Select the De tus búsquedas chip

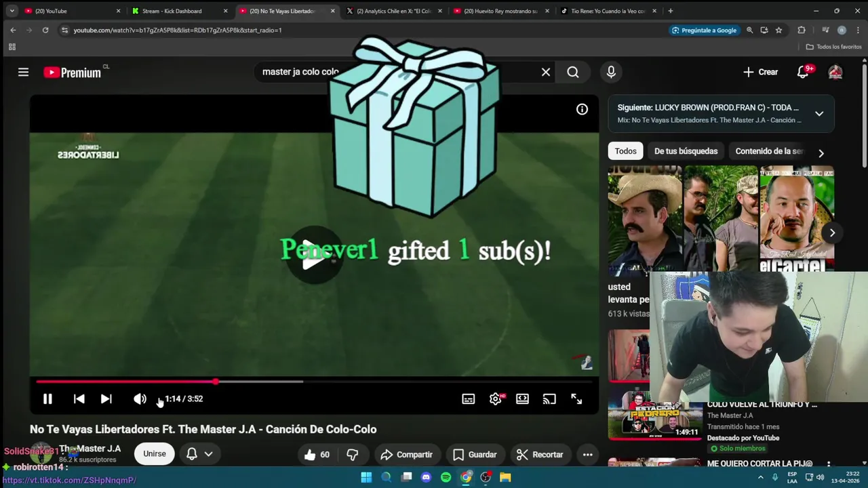pyautogui.click(x=686, y=151)
